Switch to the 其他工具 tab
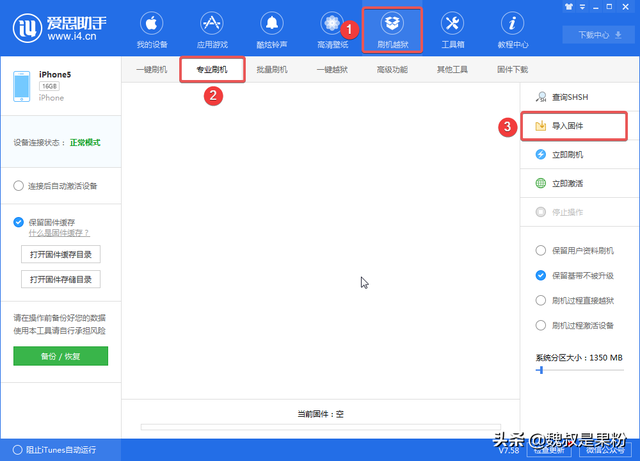Image resolution: width=640 pixels, height=461 pixels. 452,69
